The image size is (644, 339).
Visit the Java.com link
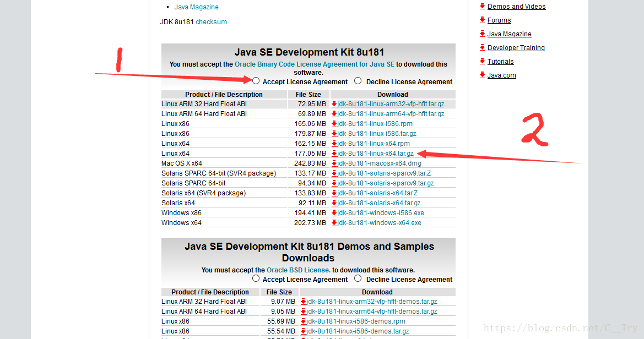pyautogui.click(x=501, y=75)
